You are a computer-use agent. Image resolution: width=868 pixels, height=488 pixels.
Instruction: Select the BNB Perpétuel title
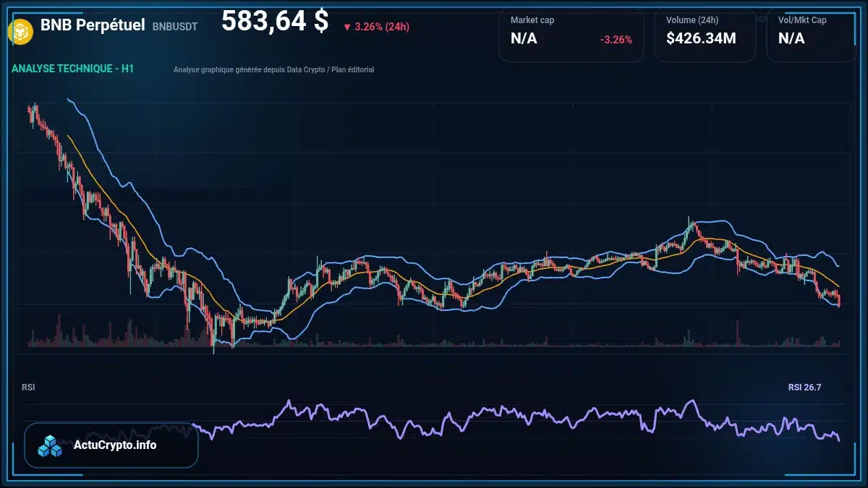[x=93, y=25]
